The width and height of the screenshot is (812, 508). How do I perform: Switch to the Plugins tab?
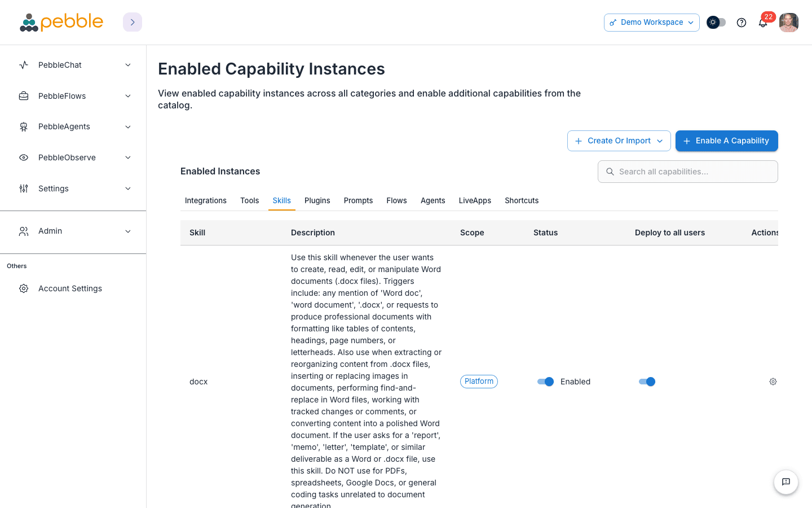point(317,200)
